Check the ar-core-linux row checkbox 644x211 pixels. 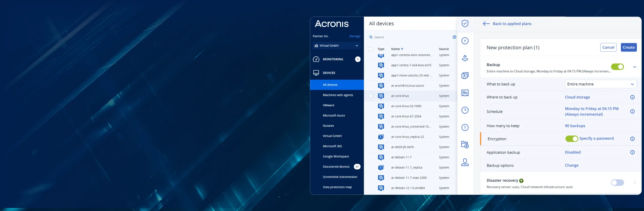tap(371, 96)
